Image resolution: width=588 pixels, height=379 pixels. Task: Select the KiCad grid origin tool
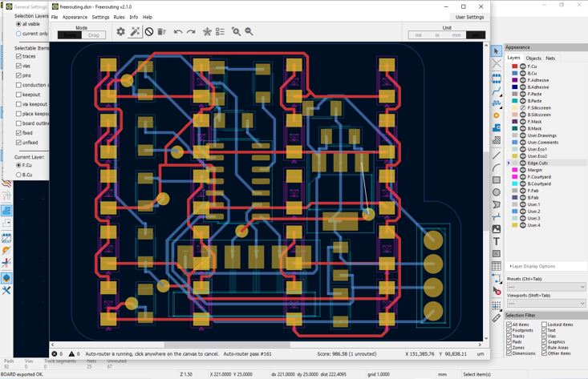pos(497,305)
